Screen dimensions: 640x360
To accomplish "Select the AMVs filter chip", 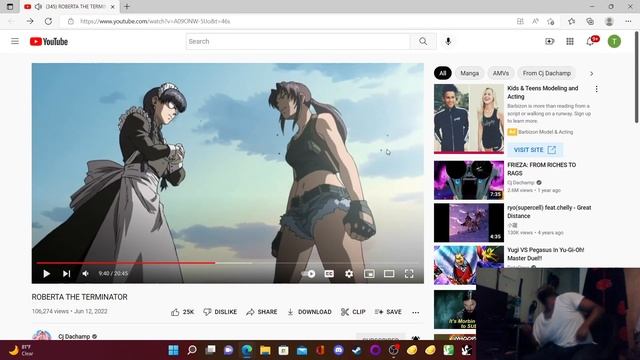I will click(x=501, y=73).
